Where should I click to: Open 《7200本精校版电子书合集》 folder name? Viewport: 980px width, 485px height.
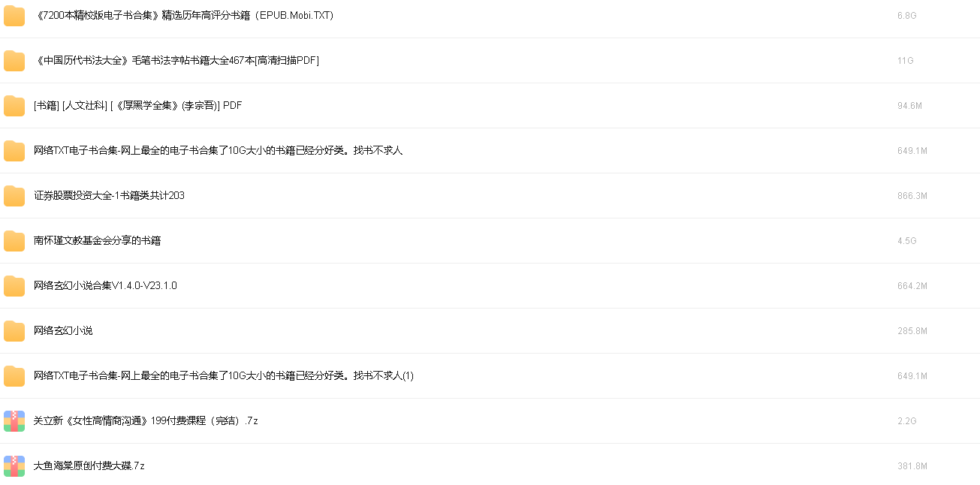pyautogui.click(x=184, y=15)
